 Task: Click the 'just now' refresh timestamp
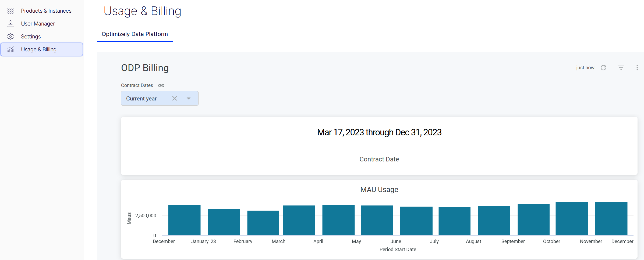(x=585, y=68)
